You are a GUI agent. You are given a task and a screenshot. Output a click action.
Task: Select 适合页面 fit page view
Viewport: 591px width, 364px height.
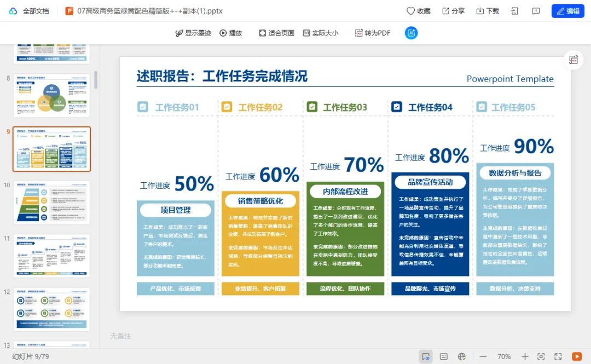[x=277, y=33]
